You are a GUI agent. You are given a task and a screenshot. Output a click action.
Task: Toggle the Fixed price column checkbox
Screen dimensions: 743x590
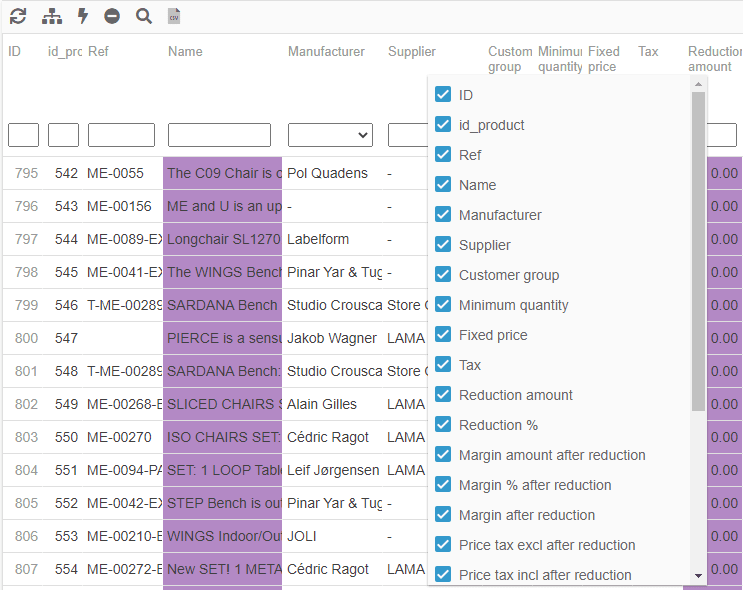click(443, 335)
